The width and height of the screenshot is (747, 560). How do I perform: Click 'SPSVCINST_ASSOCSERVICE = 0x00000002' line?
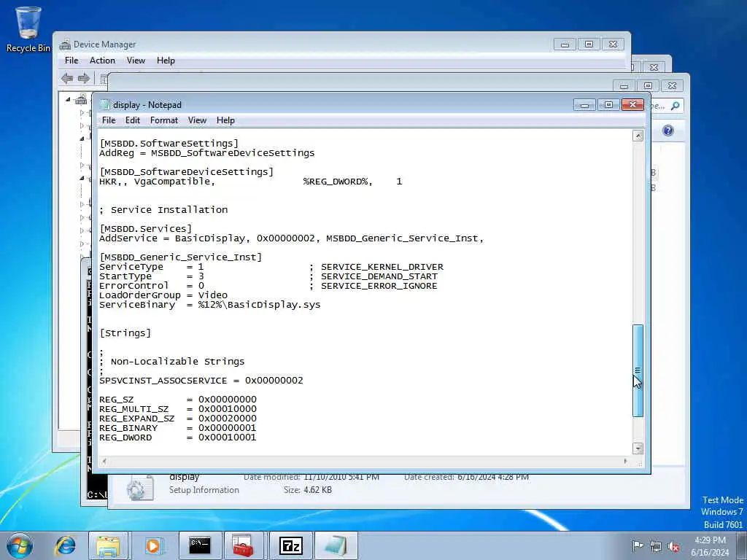point(201,381)
